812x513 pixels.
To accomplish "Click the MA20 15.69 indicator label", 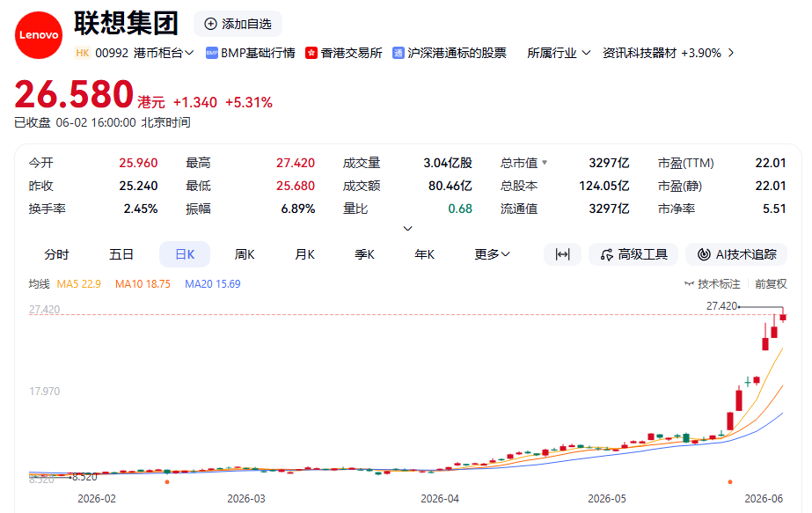I will [213, 284].
